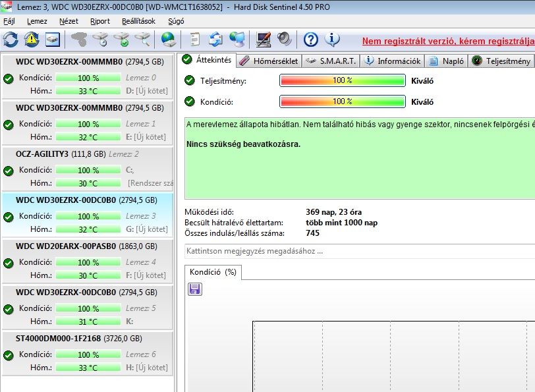This screenshot has height=392, width=535.
Task: Click the blue info bubble icon
Action: click(x=332, y=40)
